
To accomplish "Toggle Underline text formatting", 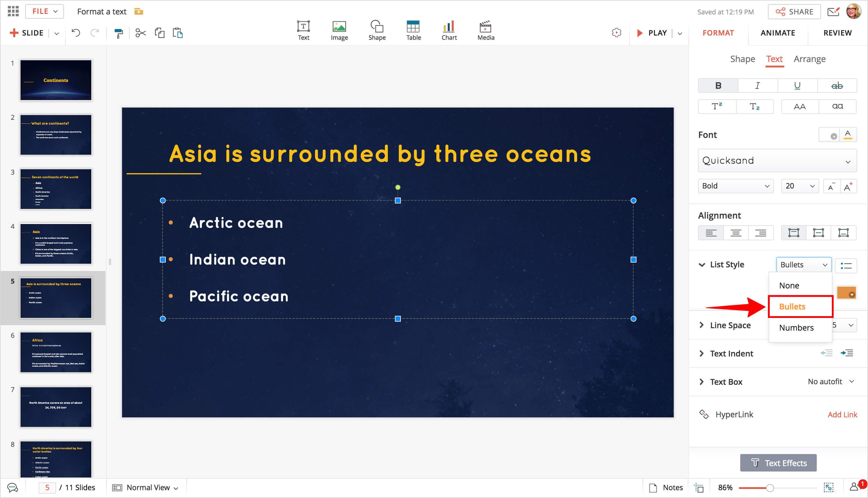I will pos(797,86).
